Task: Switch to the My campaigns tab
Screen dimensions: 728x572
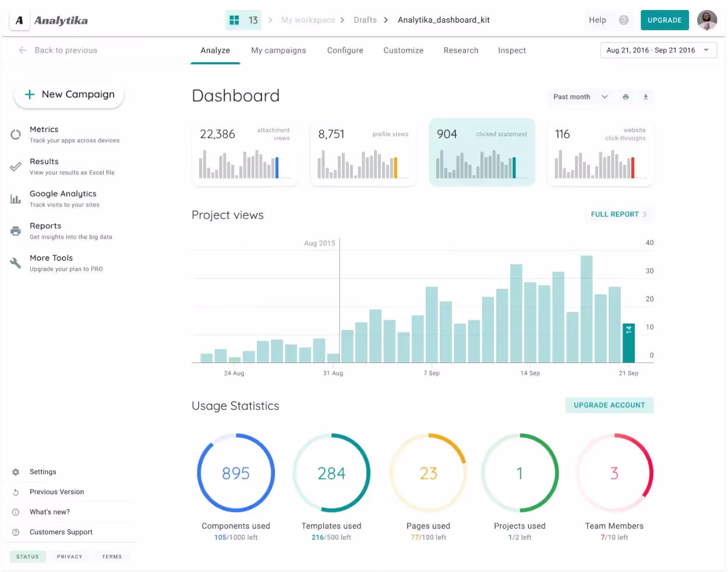Action: click(278, 51)
